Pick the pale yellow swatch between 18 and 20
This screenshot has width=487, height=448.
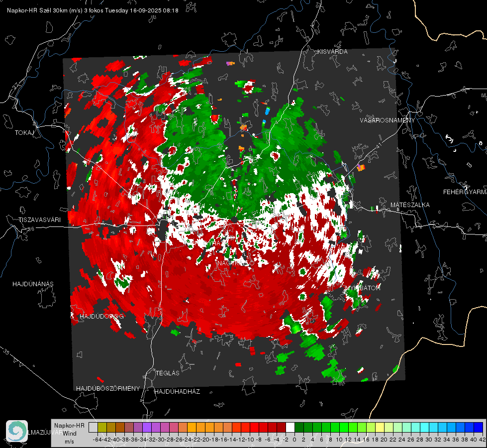[380, 427]
